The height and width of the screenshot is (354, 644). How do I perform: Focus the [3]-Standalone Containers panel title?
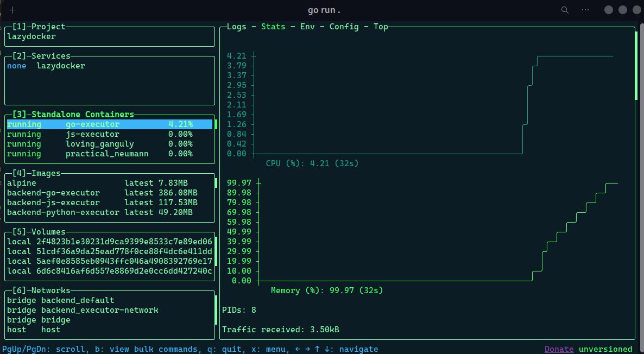pos(73,114)
